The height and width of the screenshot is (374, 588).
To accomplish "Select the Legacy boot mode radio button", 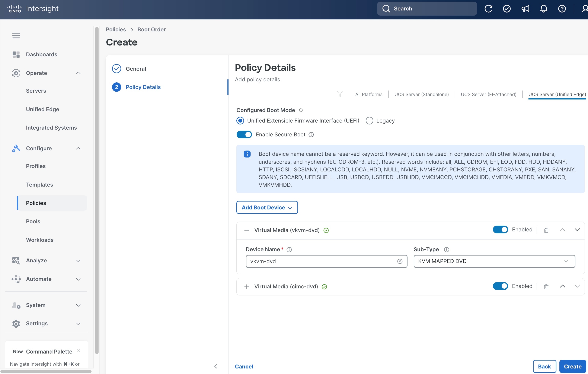I will pyautogui.click(x=370, y=121).
